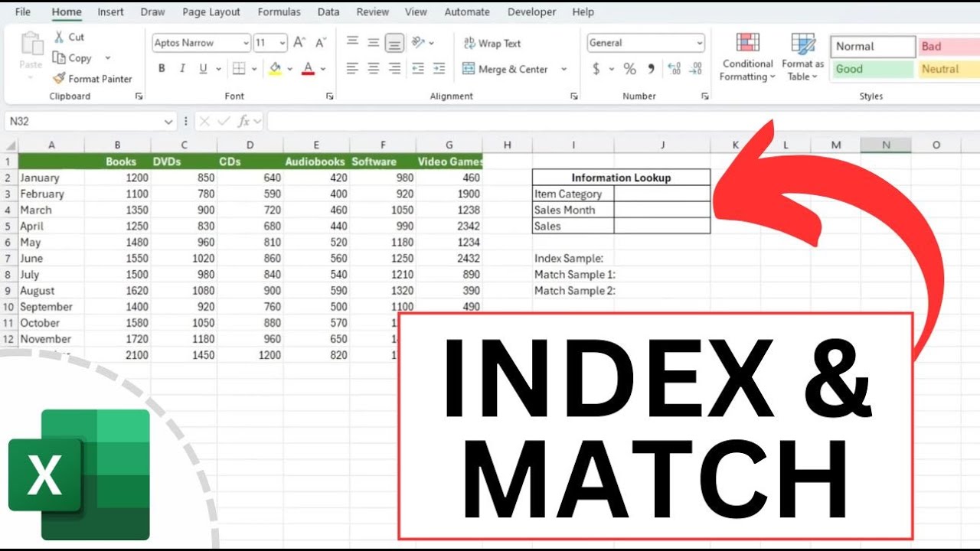Expand the Underline style arrow
The height and width of the screenshot is (551, 980).
[x=217, y=69]
